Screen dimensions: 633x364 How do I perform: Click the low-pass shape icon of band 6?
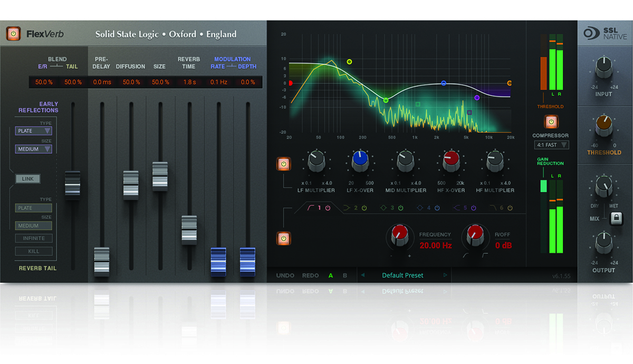click(x=492, y=208)
